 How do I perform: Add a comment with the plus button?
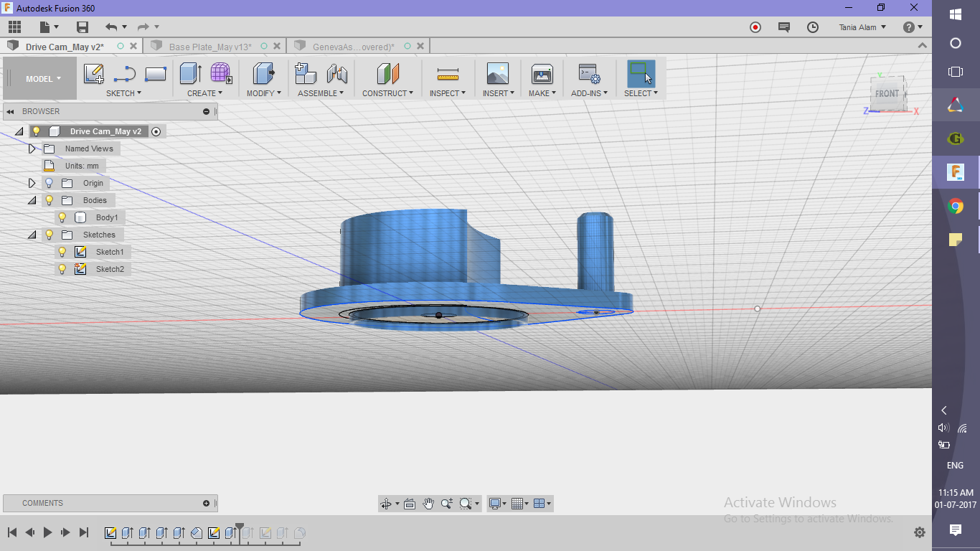(207, 503)
